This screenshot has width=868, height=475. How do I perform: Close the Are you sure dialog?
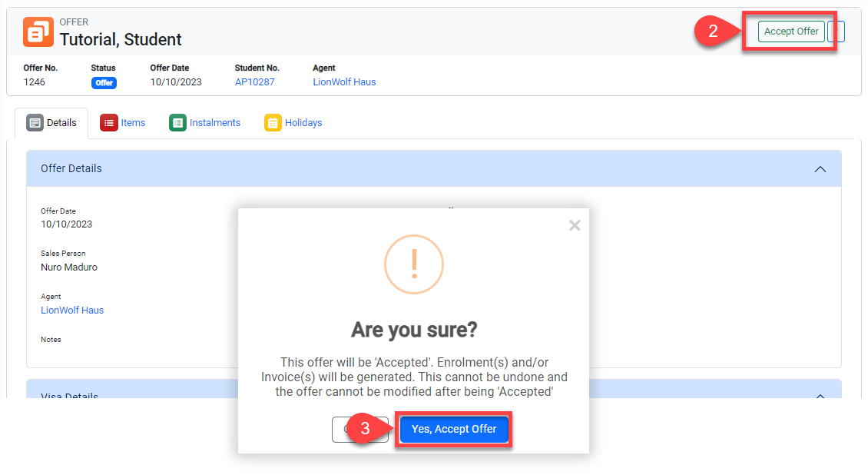pyautogui.click(x=575, y=225)
